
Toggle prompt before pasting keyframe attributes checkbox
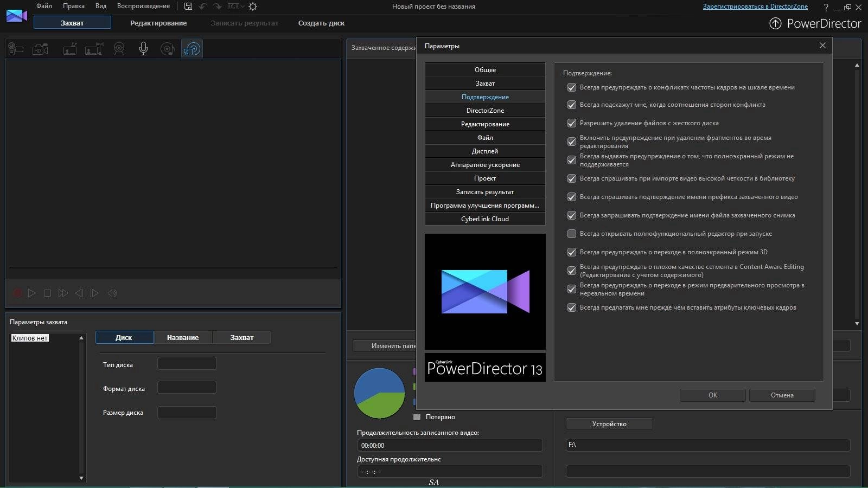click(x=571, y=307)
